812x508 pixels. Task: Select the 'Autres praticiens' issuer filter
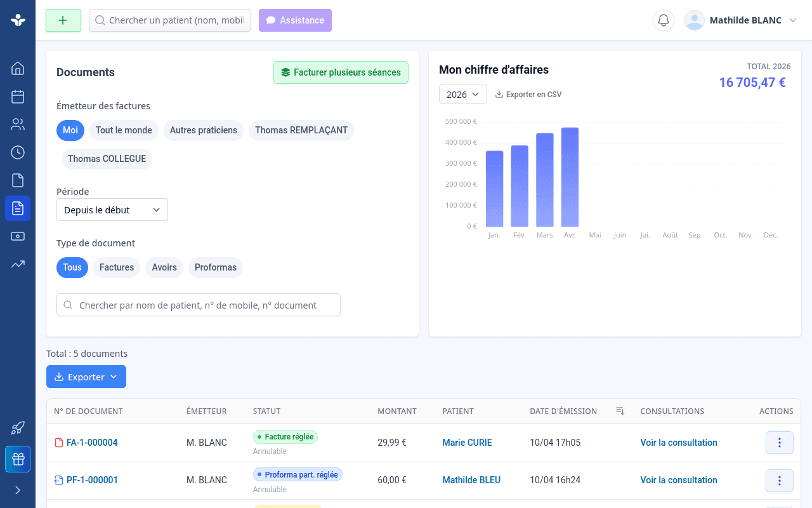tap(204, 130)
